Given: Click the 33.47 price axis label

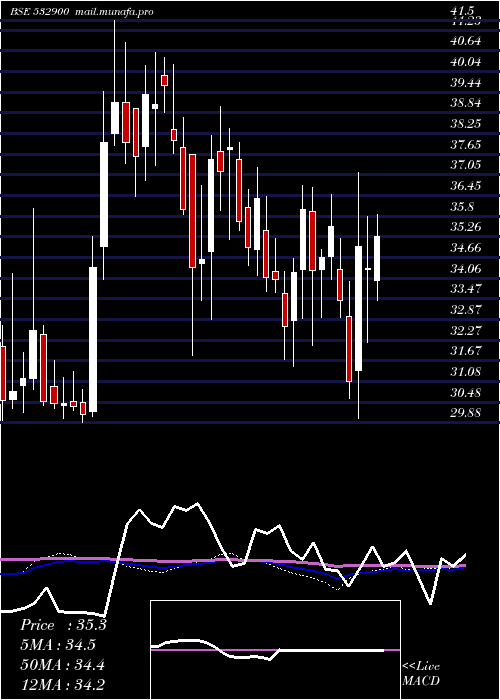Looking at the screenshot, I should point(466,289).
